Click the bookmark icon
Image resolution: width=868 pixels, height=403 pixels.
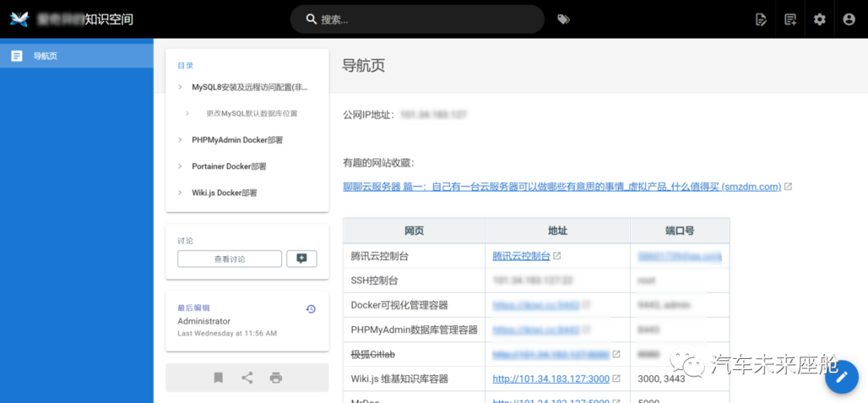[x=218, y=377]
